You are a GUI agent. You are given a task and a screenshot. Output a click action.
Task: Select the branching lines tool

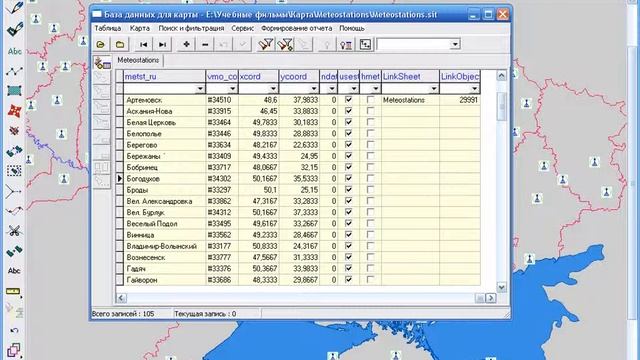coord(13,191)
